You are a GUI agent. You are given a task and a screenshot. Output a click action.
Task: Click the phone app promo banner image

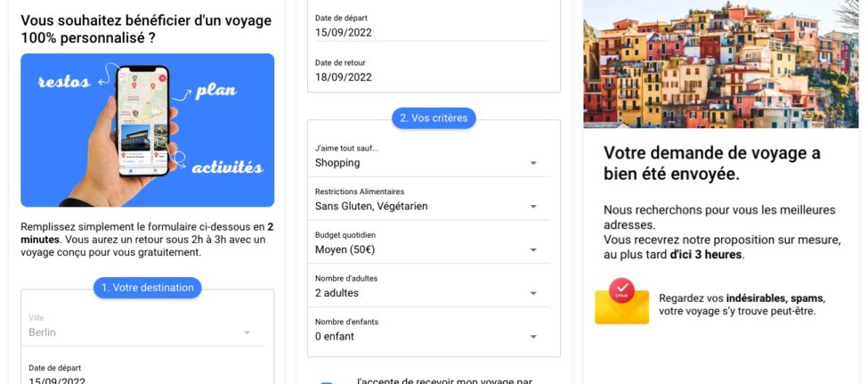coord(147,130)
